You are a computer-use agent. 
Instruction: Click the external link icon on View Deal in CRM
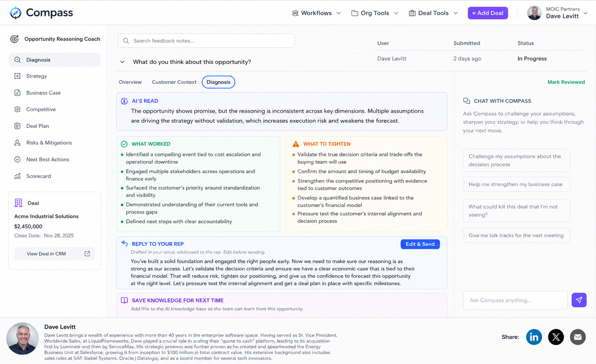(87, 254)
